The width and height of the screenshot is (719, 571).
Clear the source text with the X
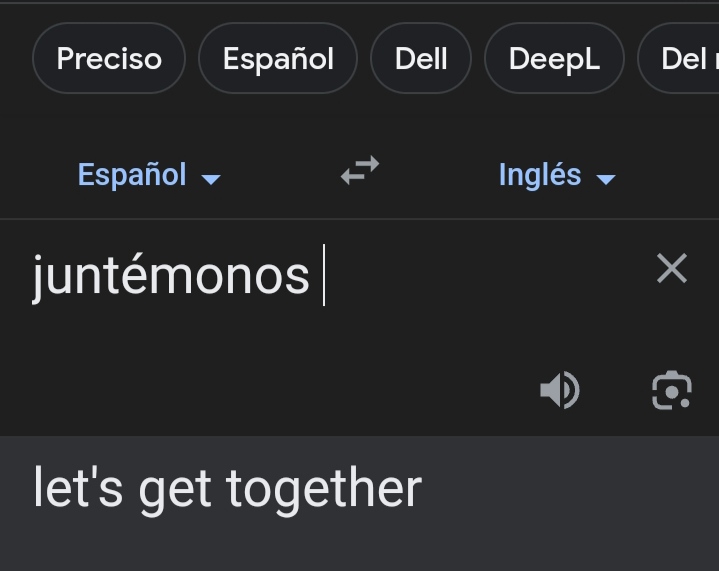click(672, 268)
